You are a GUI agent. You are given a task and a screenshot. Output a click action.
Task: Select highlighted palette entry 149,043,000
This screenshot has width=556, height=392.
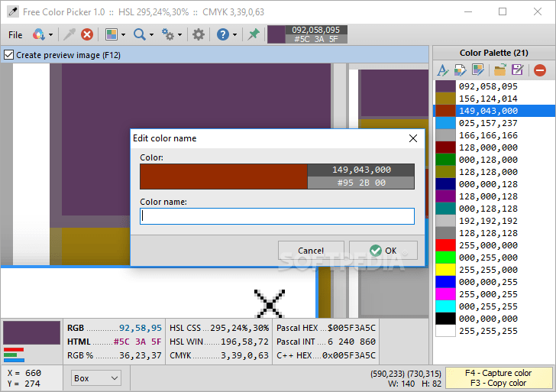(x=495, y=111)
